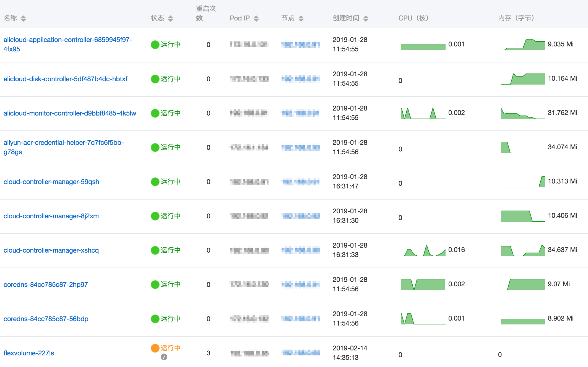Screen dimensions: 588x367
Task: Open node link for cloud-controller-manager-59qsh row
Action: (x=301, y=182)
